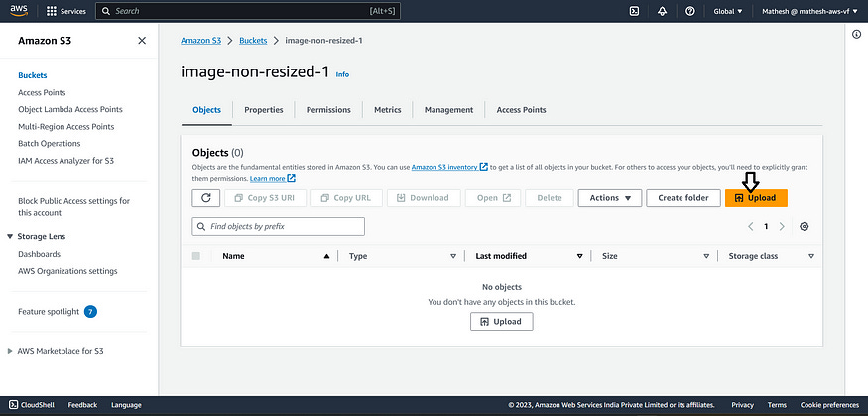Click the Create folder button
Image resolution: width=868 pixels, height=416 pixels.
tap(683, 198)
